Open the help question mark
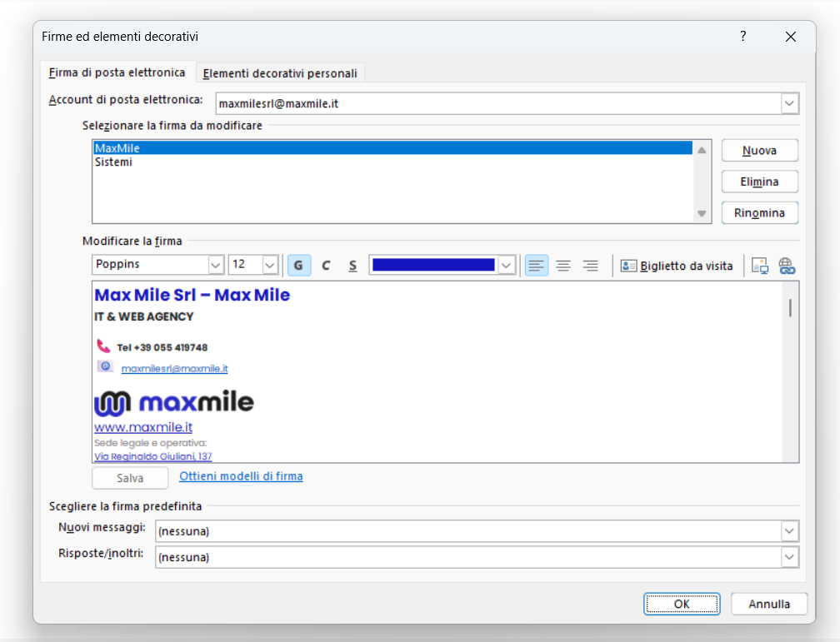 coord(743,36)
